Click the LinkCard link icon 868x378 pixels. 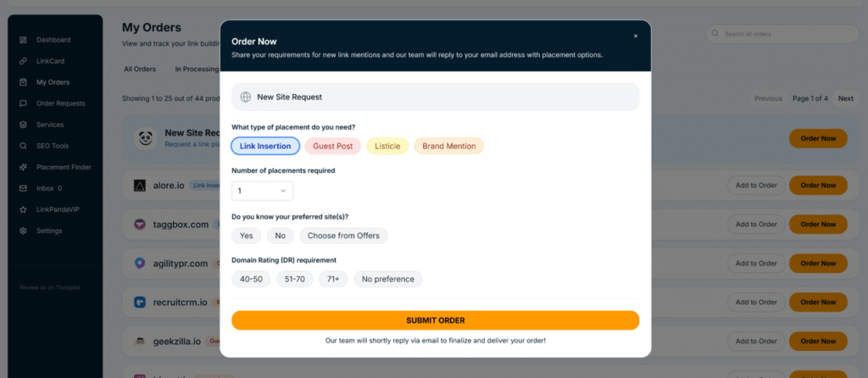[x=23, y=61]
